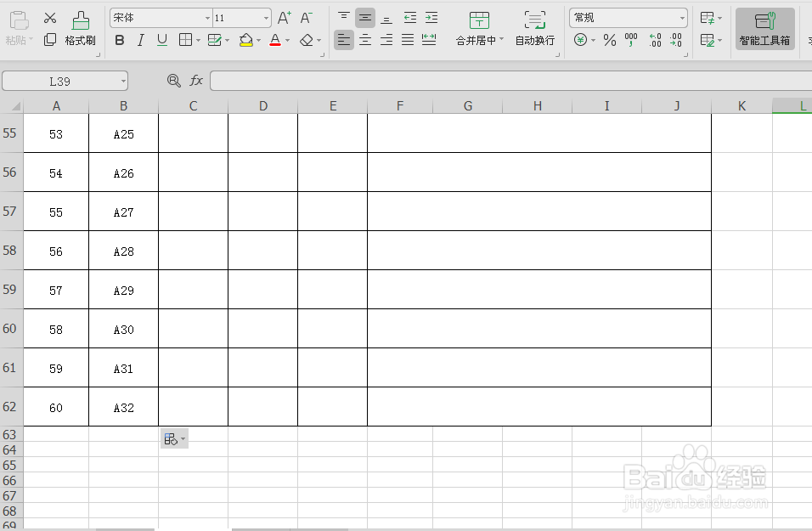Select column A header
Image resolution: width=812 pixels, height=531 pixels.
56,105
